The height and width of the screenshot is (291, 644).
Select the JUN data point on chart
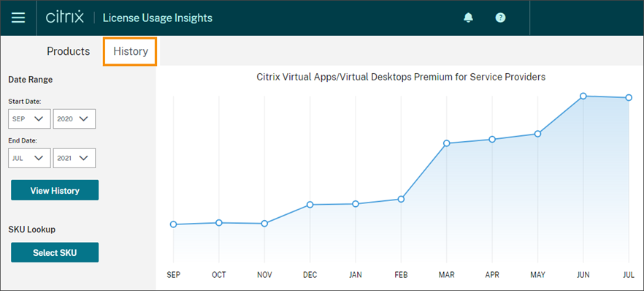(583, 96)
